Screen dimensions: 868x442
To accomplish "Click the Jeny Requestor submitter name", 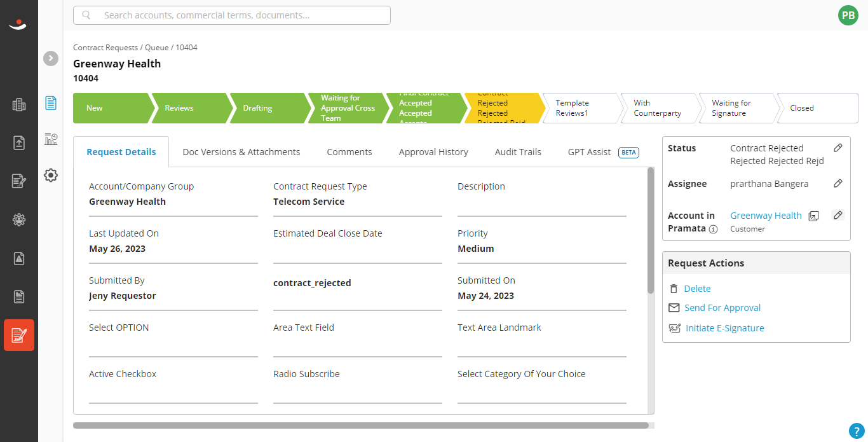I will point(123,296).
